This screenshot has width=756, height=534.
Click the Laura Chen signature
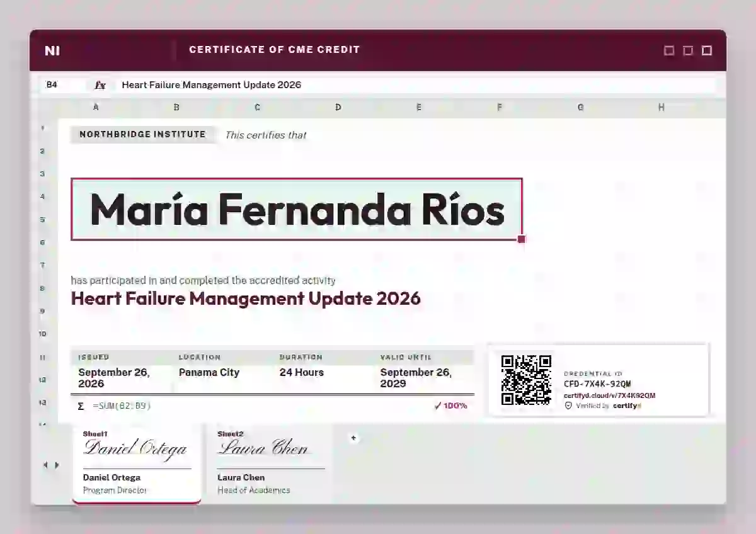point(263,448)
